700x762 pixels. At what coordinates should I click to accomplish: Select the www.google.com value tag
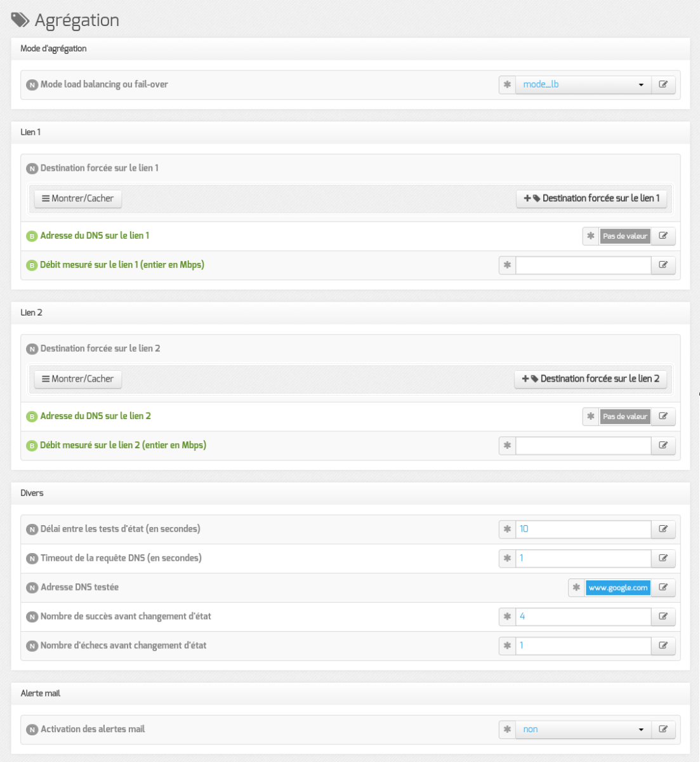[x=618, y=588]
